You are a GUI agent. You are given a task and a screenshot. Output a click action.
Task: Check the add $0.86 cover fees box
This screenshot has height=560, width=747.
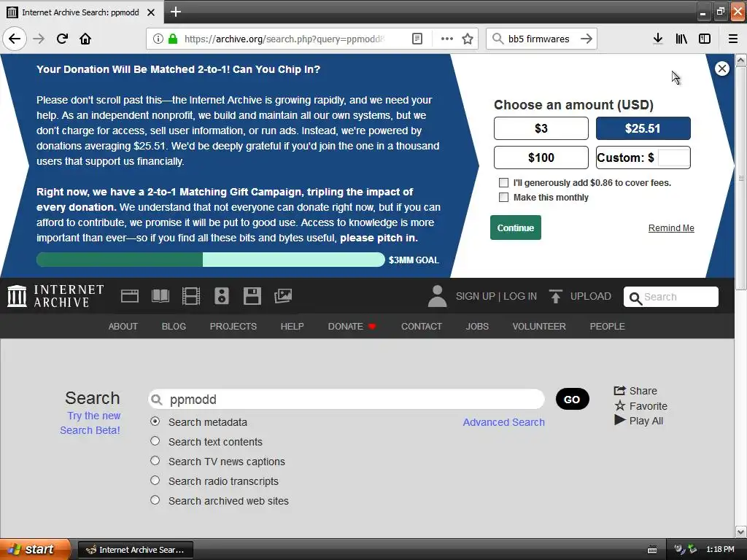point(503,183)
